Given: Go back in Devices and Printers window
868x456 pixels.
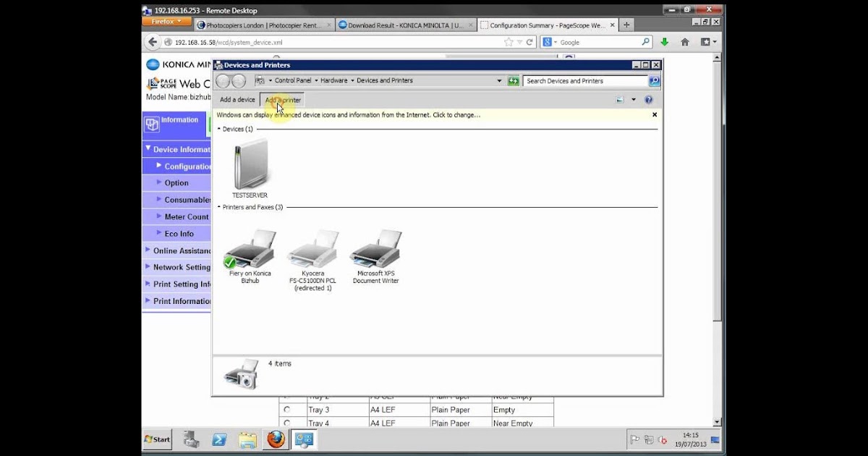Looking at the screenshot, I should click(x=224, y=81).
